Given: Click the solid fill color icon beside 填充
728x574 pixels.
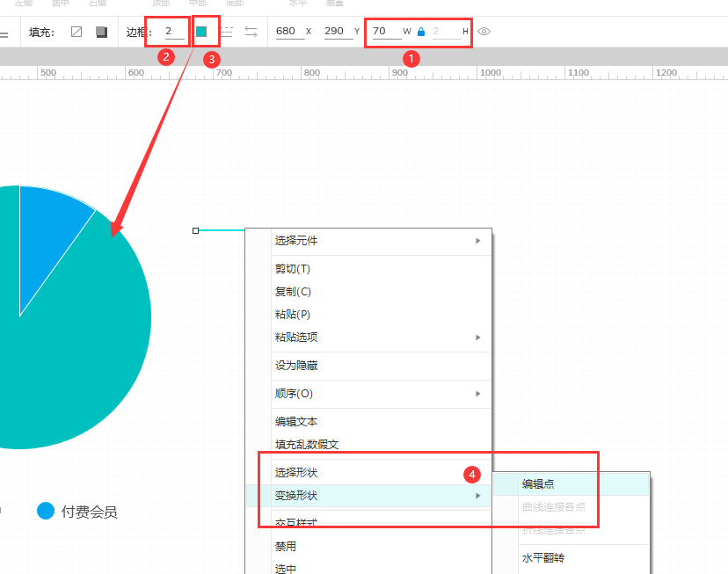Looking at the screenshot, I should (x=99, y=30).
